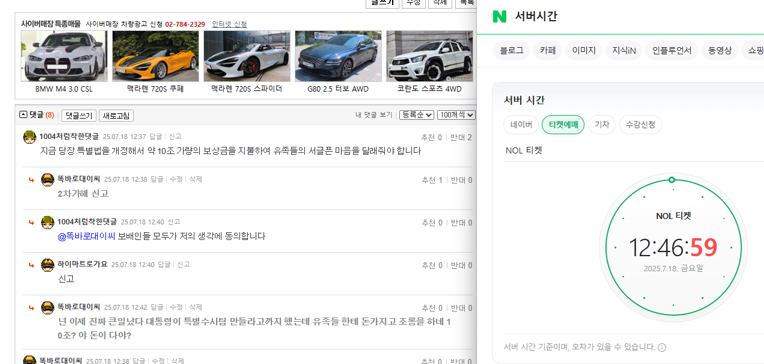This screenshot has width=764, height=364.
Task: Click 반대 0 on 하이마트로가요's comment
Action: coord(461,266)
